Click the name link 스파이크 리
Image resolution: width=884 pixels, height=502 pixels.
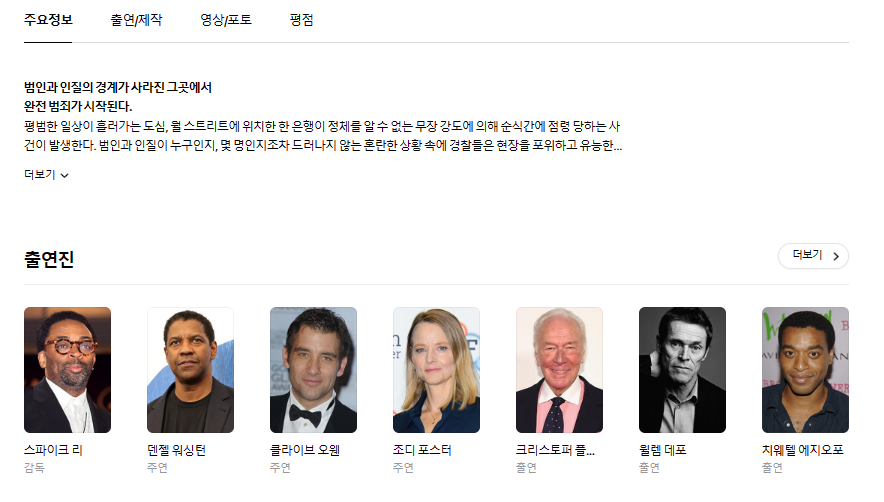[54, 450]
